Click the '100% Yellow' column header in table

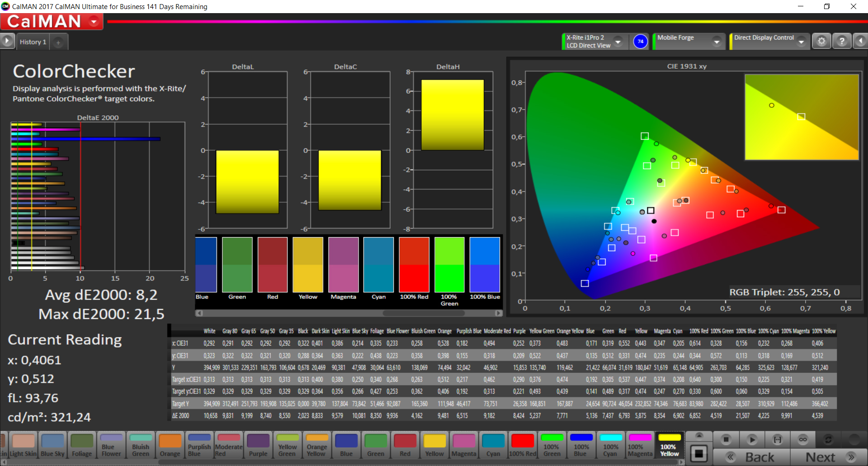coord(824,331)
